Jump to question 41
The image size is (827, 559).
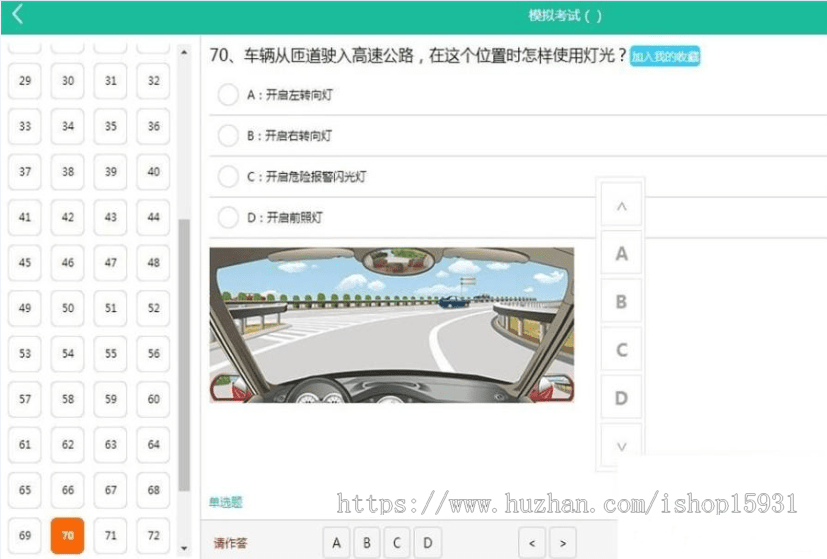(x=25, y=217)
